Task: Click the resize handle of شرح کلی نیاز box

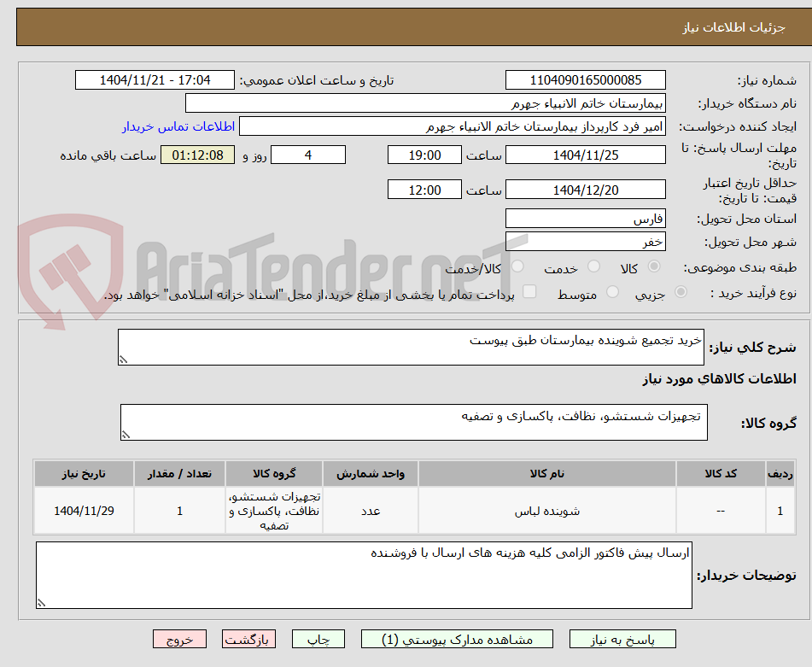Action: tap(123, 360)
